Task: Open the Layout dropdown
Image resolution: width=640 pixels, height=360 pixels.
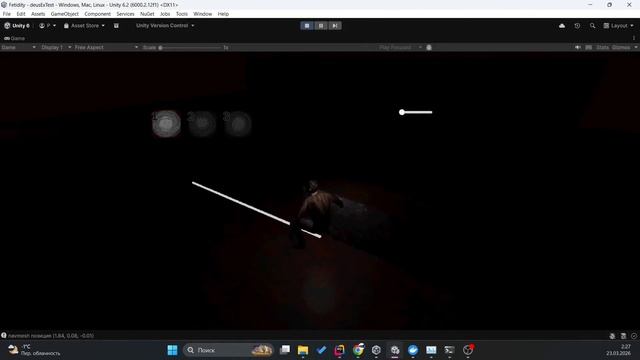Action: (618, 26)
